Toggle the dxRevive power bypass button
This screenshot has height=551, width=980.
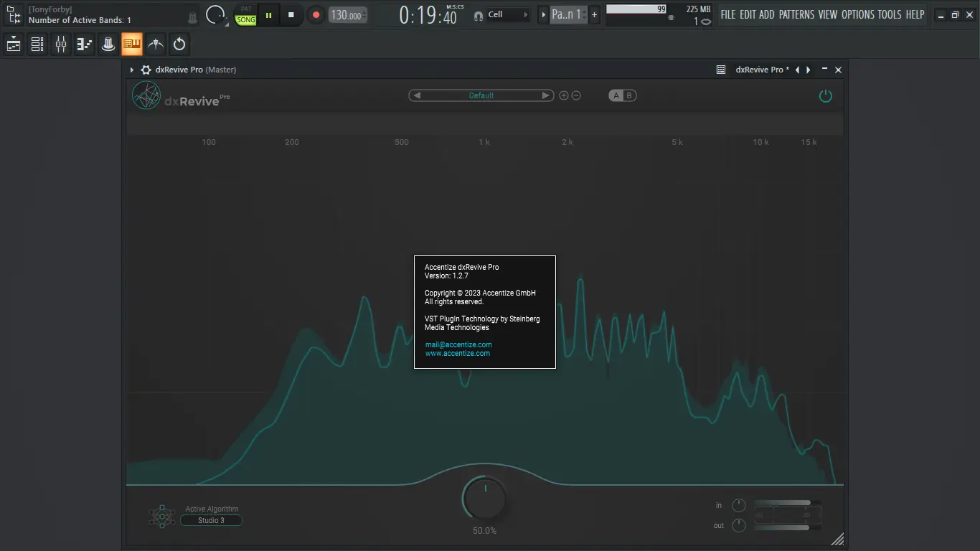click(x=826, y=95)
